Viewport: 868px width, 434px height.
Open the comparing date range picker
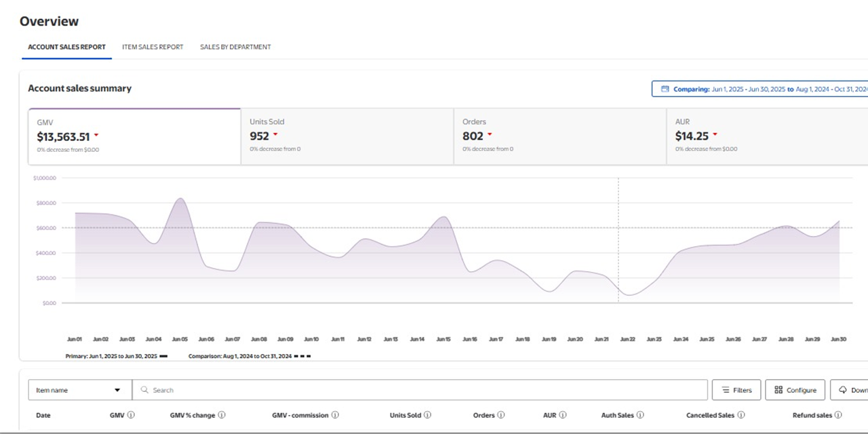click(760, 89)
